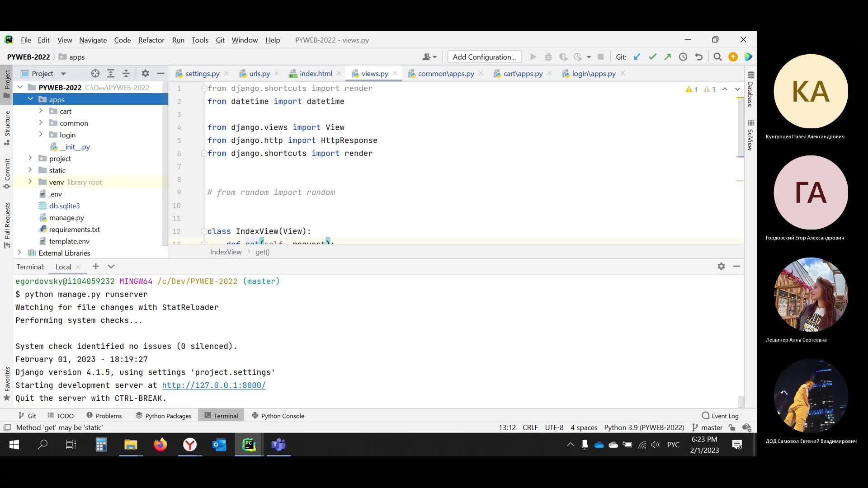Select db.sqlite3 file in tree
The image size is (868, 488).
click(64, 206)
